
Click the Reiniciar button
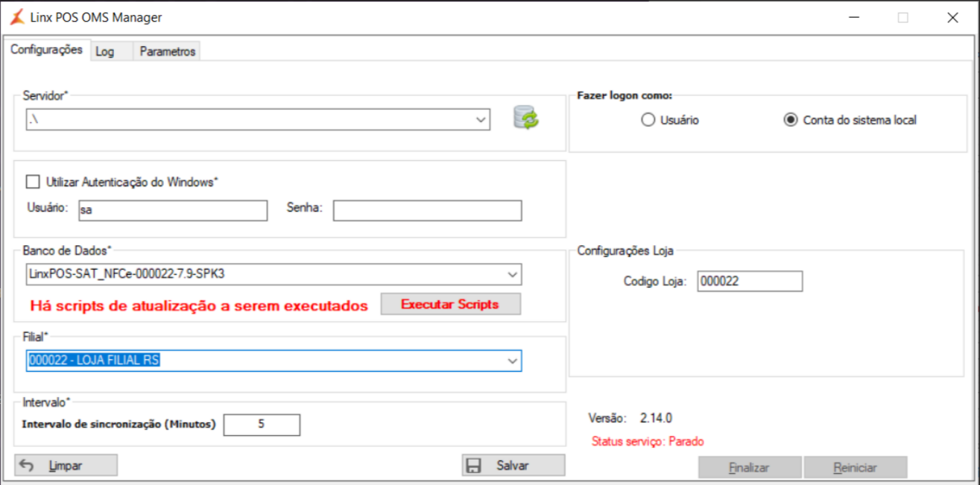point(856,468)
